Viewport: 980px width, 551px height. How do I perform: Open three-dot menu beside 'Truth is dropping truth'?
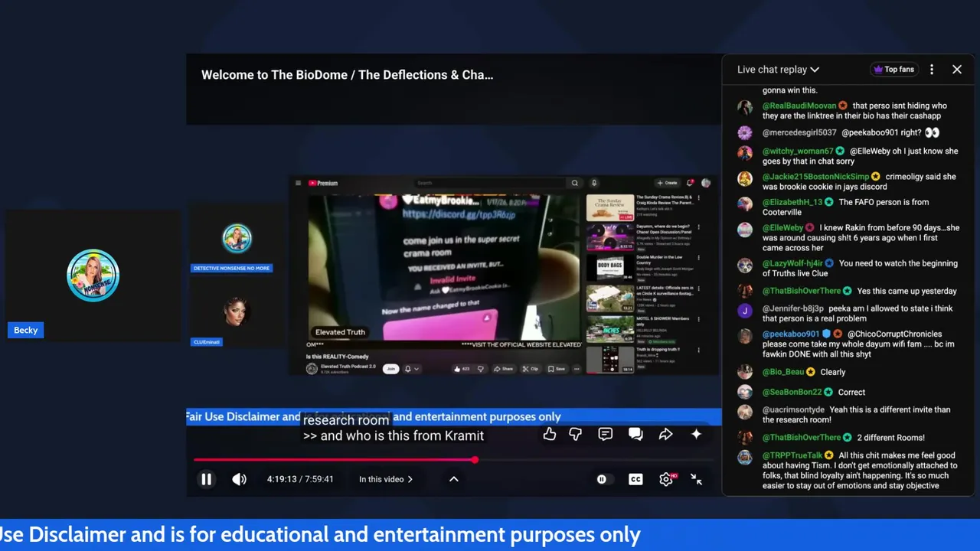click(x=699, y=350)
